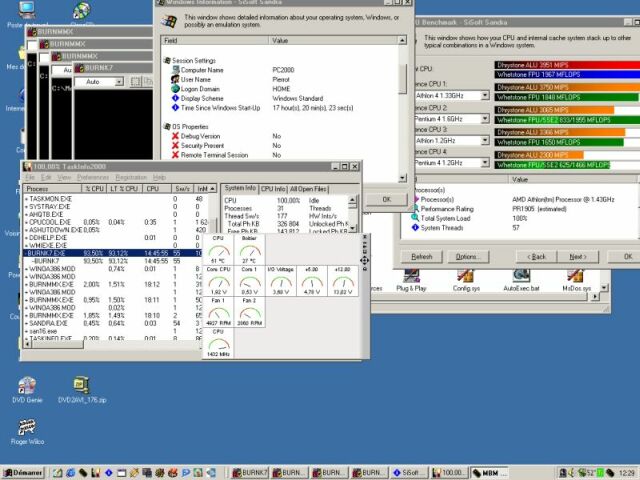
Task: Click the I/O Voltage gauge
Action: [281, 281]
